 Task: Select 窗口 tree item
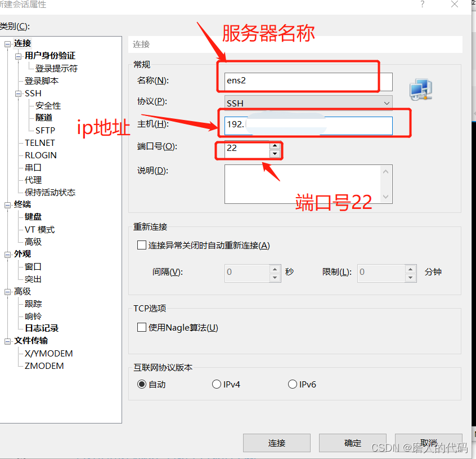click(x=33, y=267)
